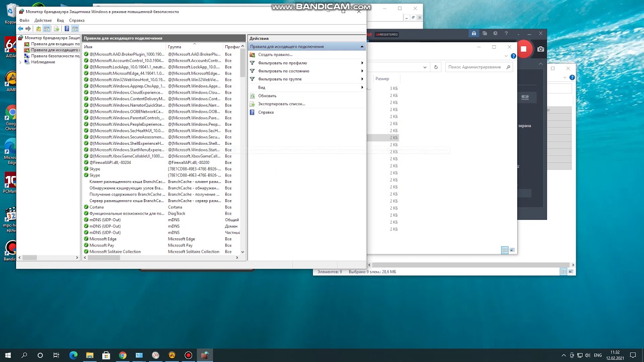644x362 pixels.
Task: Select the Microsoft Edge rule row
Action: 161,239
